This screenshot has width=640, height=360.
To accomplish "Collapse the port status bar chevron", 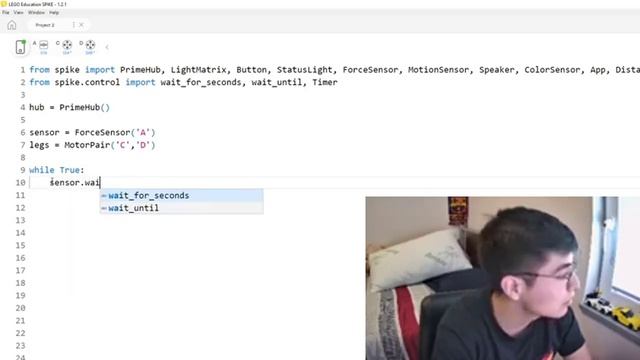I will [107, 47].
